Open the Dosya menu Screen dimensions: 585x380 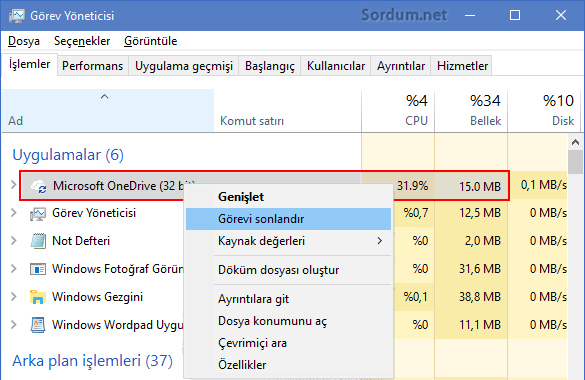coord(24,41)
